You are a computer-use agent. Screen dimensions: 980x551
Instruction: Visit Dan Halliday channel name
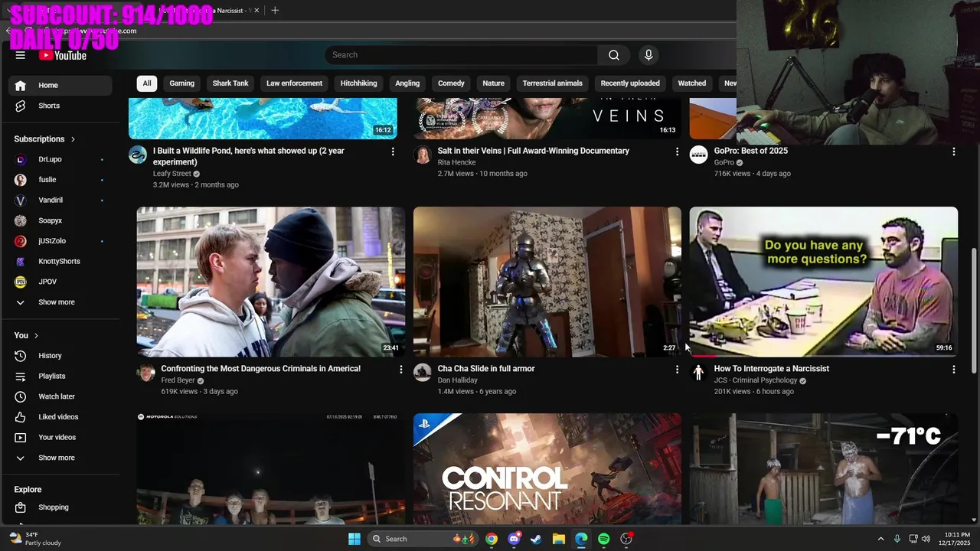458,380
